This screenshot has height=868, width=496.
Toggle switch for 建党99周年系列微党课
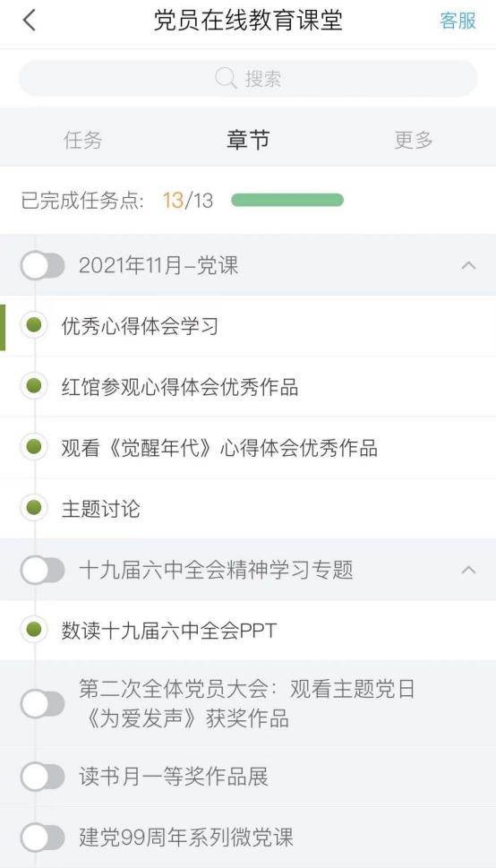coord(43,838)
